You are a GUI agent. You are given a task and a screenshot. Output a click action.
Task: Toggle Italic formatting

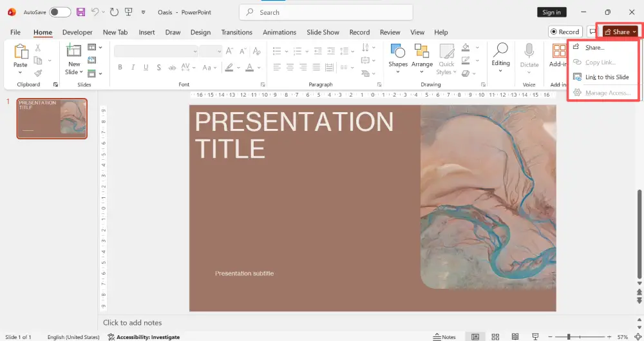pyautogui.click(x=133, y=67)
